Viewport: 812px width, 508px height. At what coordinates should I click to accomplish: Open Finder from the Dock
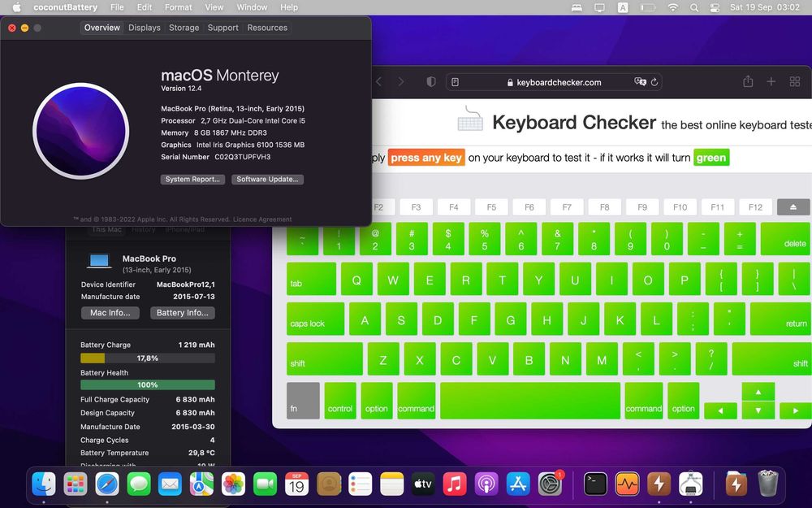tap(44, 484)
